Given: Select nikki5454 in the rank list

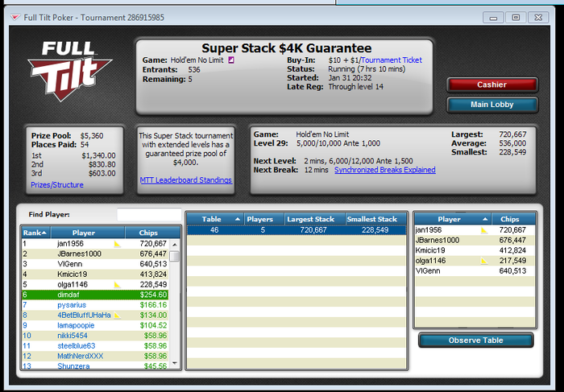Looking at the screenshot, I should pos(95,336).
